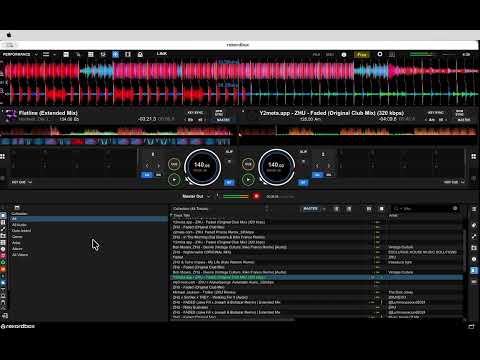Toggle SLIP mode on deck 1
This screenshot has width=480, height=360.
229,152
